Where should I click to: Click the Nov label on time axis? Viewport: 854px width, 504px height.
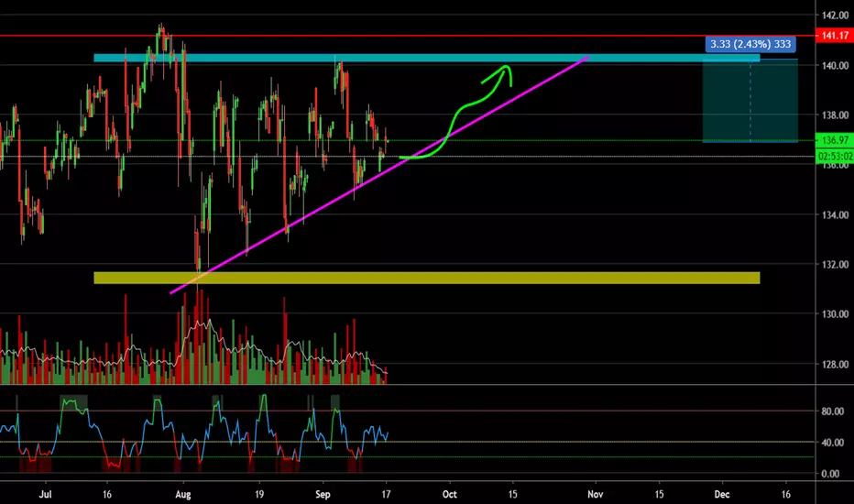(596, 494)
